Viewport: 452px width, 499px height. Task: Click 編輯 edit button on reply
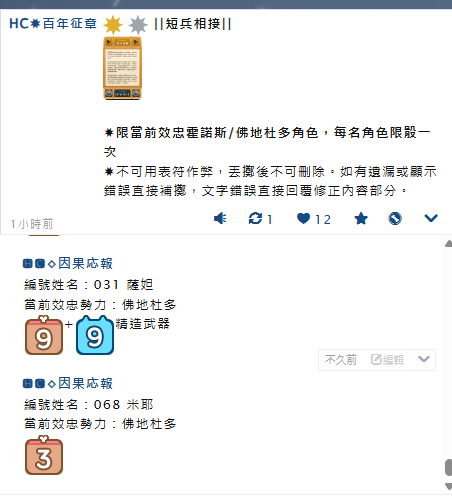point(387,360)
